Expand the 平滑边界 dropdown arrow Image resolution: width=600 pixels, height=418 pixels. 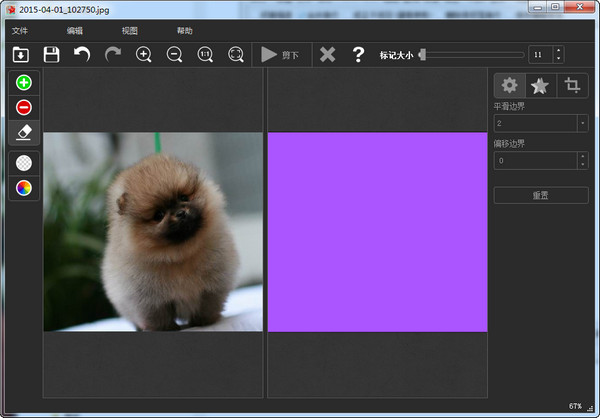click(x=582, y=123)
